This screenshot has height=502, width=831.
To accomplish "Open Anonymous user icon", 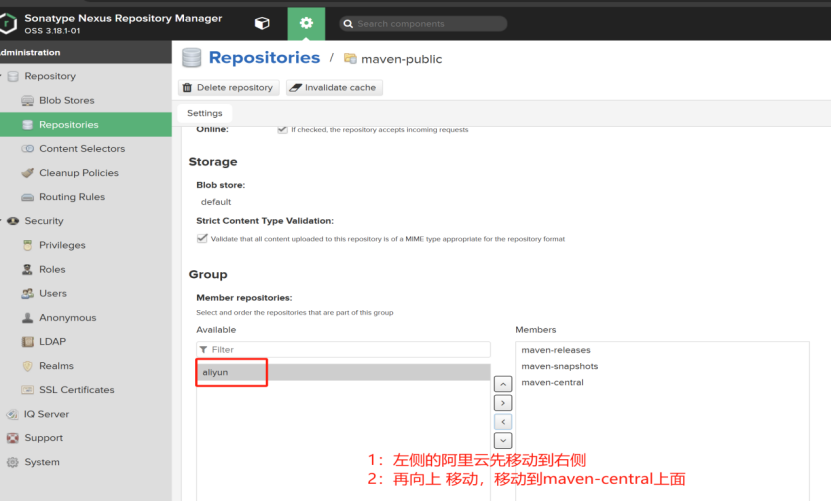I will pyautogui.click(x=28, y=318).
